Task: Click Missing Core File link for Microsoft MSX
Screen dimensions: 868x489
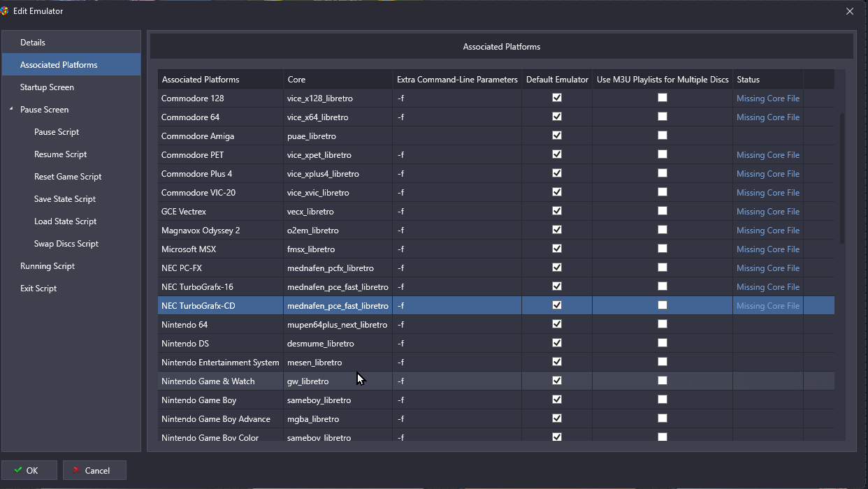Action: [x=768, y=249]
